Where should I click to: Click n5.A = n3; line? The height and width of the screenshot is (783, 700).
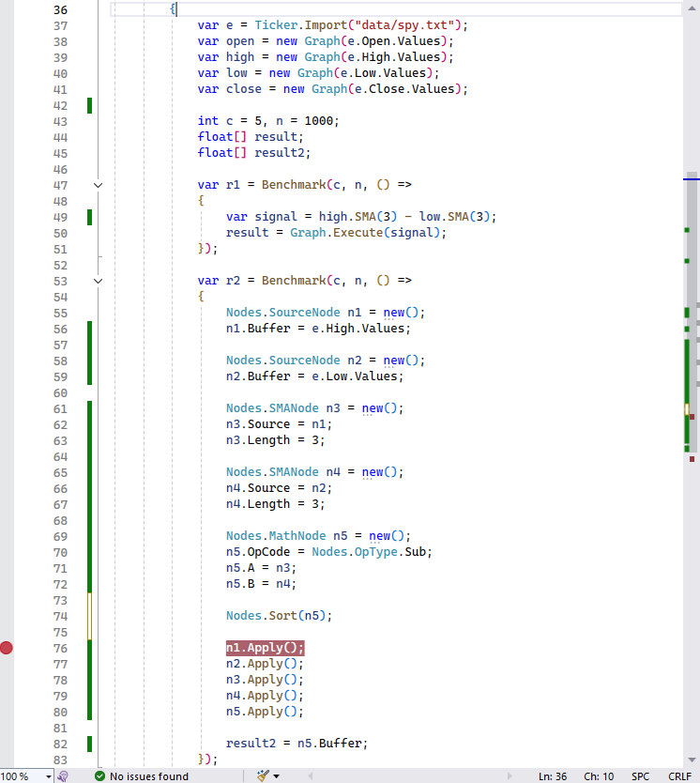pos(261,568)
